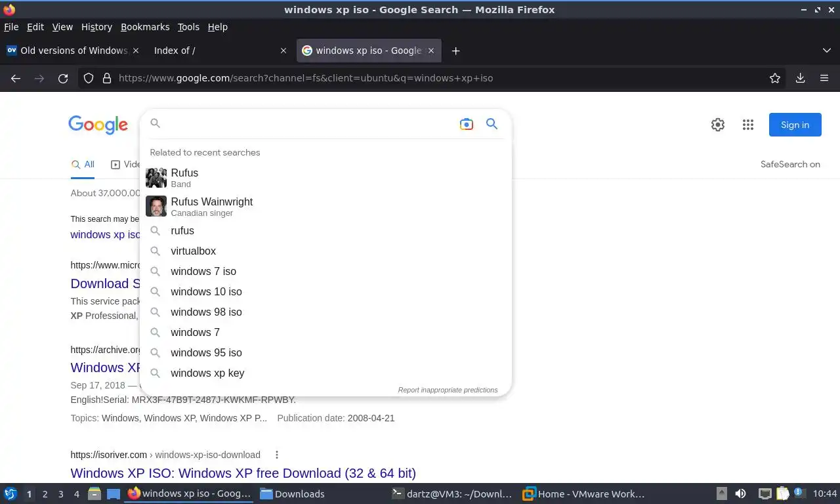Click Report inappropriate predictions link
The image size is (840, 504).
[x=448, y=390]
